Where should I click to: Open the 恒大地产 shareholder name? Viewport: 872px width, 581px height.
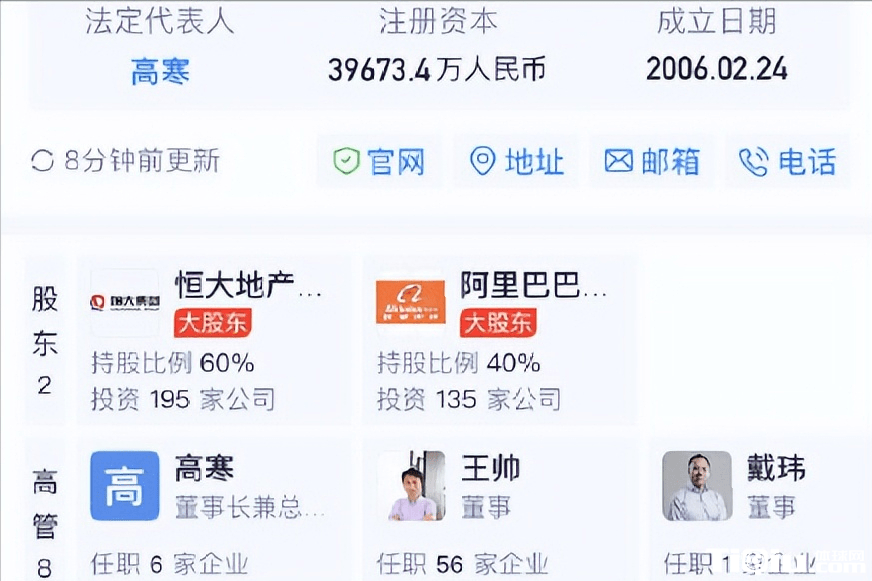click(x=248, y=285)
